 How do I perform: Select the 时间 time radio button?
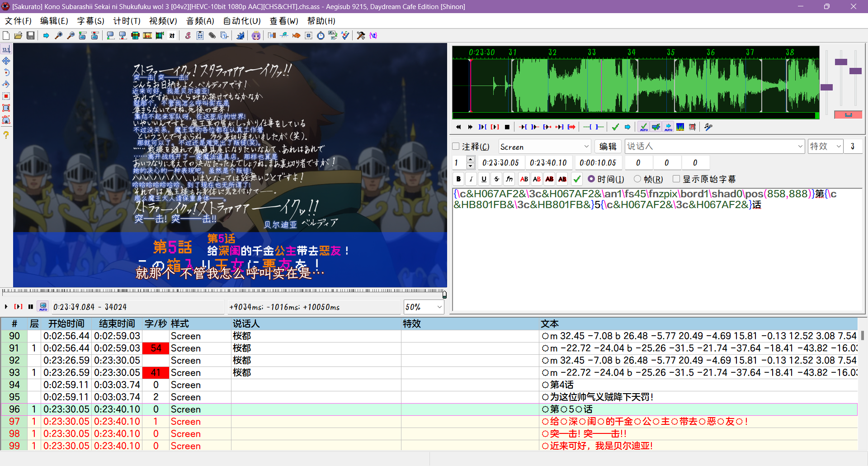(x=591, y=179)
